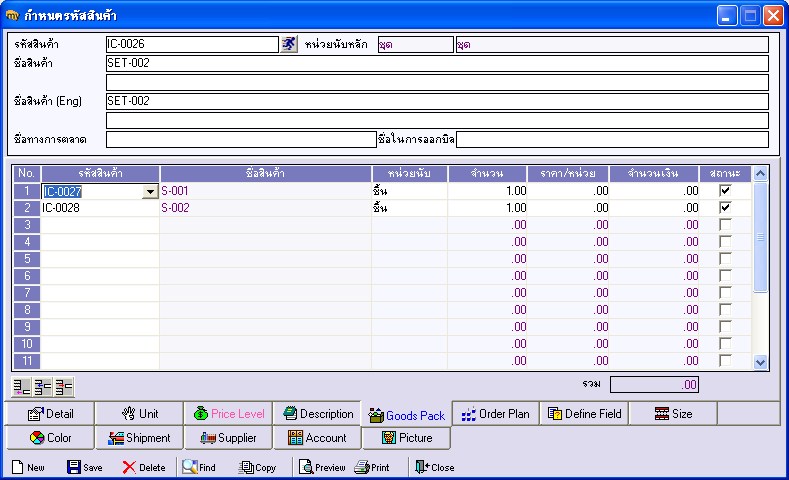This screenshot has height=480, width=789.
Task: Click the Find magnifier icon
Action: tap(189, 467)
